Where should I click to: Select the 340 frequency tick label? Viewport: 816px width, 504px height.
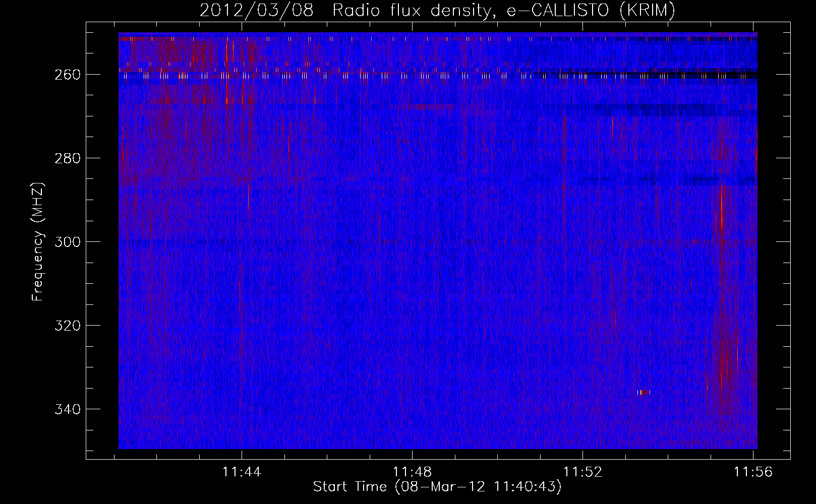pos(68,409)
